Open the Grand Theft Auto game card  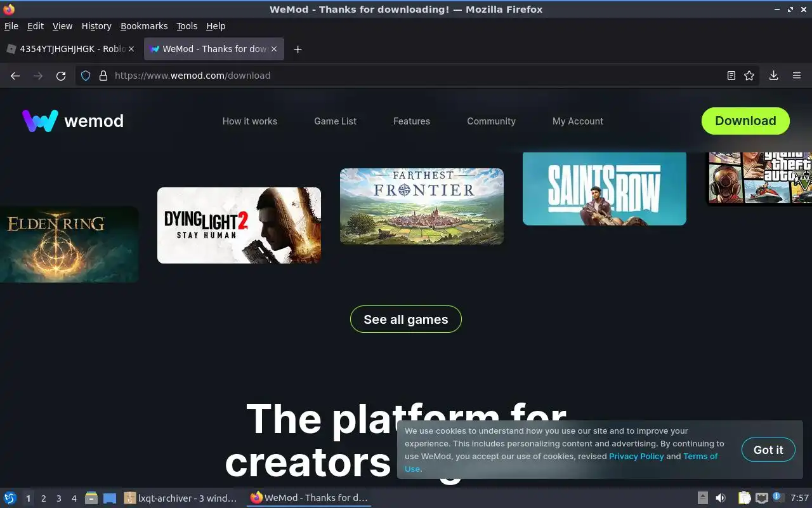coord(759,179)
